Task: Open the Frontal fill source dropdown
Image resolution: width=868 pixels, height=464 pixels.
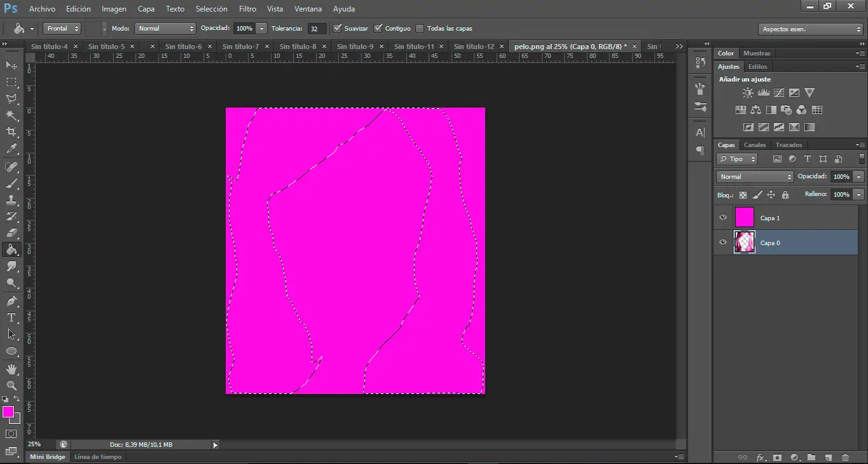Action: click(x=62, y=29)
